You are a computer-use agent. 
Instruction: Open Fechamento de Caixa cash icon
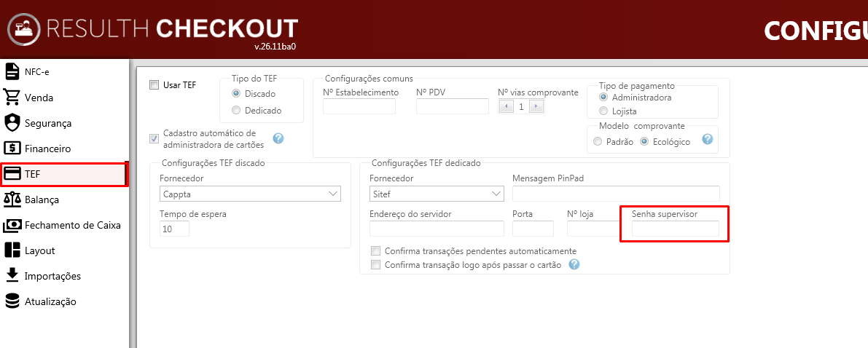(x=12, y=225)
